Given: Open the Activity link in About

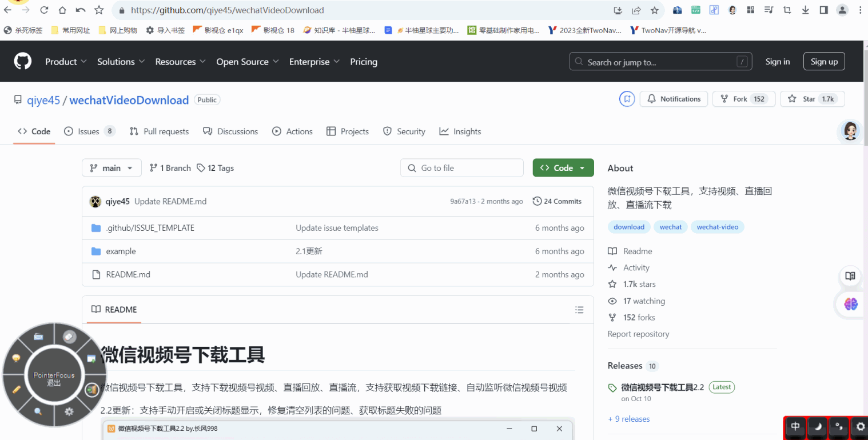Looking at the screenshot, I should [x=629, y=267].
